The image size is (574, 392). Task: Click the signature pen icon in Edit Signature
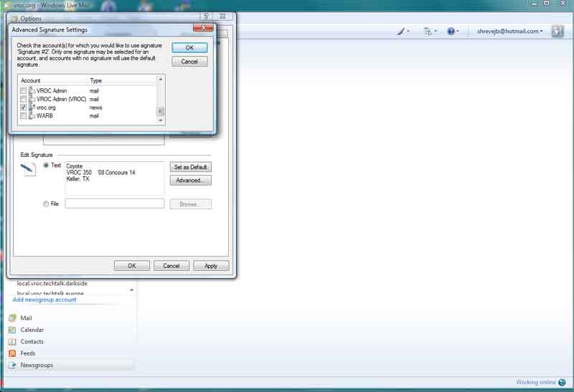[x=28, y=169]
